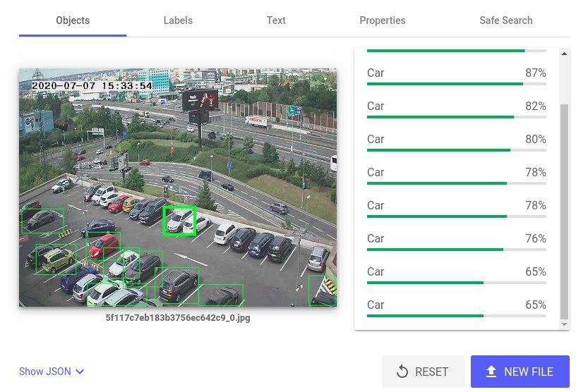The width and height of the screenshot is (588, 392).
Task: Open the Labels tab
Action: [178, 20]
